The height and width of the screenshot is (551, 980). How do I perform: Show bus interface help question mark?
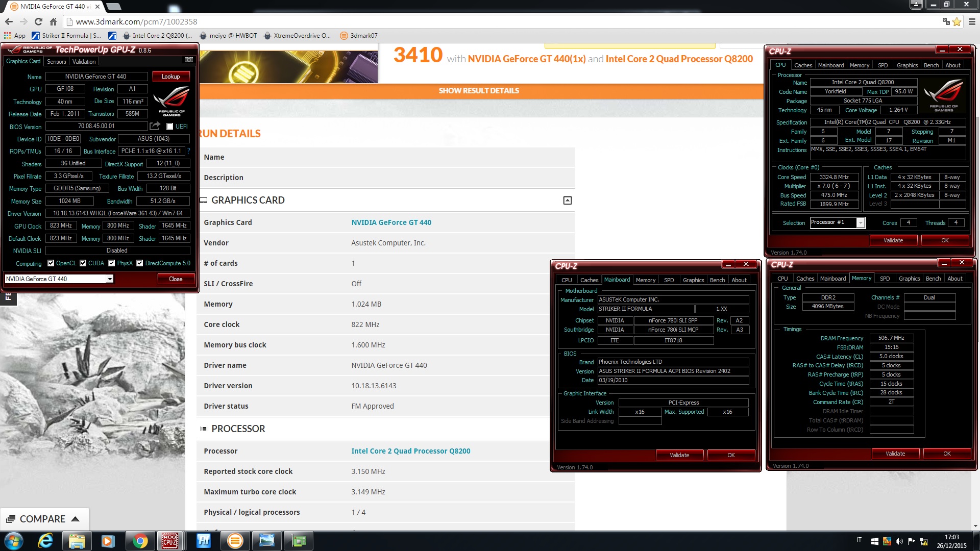point(188,151)
